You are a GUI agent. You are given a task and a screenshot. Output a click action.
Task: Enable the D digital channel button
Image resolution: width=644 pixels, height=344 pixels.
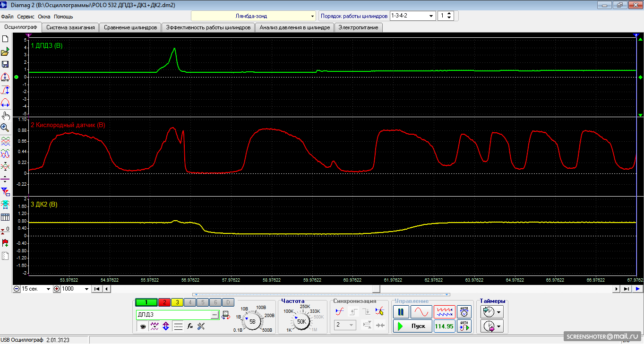coord(228,302)
